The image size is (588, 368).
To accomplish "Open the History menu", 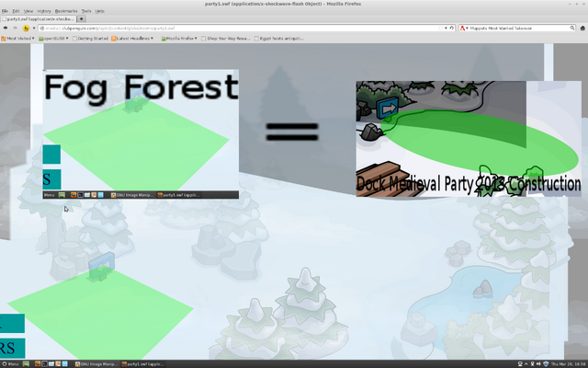I will [44, 11].
